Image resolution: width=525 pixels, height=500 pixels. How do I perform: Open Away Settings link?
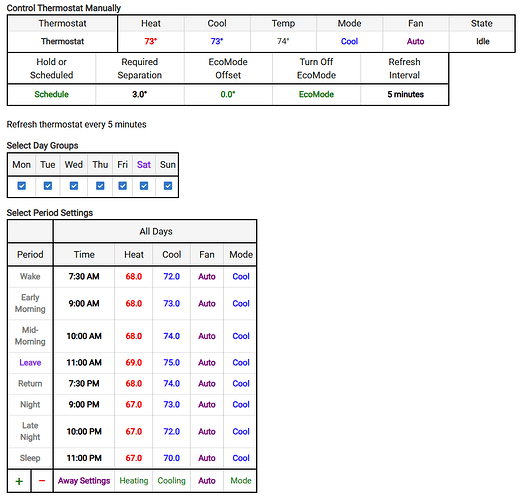coord(84,481)
